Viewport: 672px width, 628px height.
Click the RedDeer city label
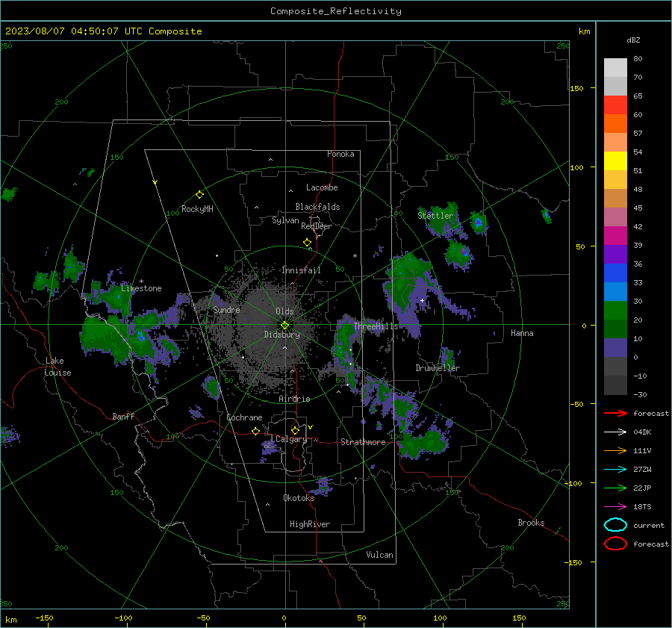click(317, 226)
